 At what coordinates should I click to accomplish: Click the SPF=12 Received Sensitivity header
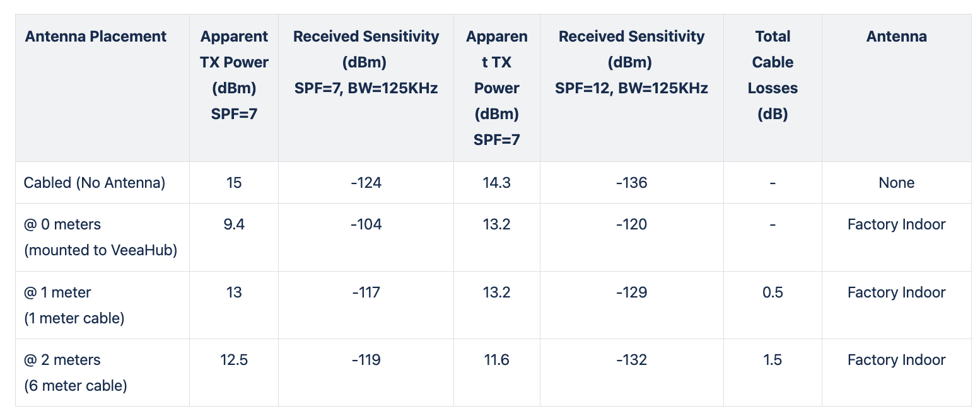point(631,62)
